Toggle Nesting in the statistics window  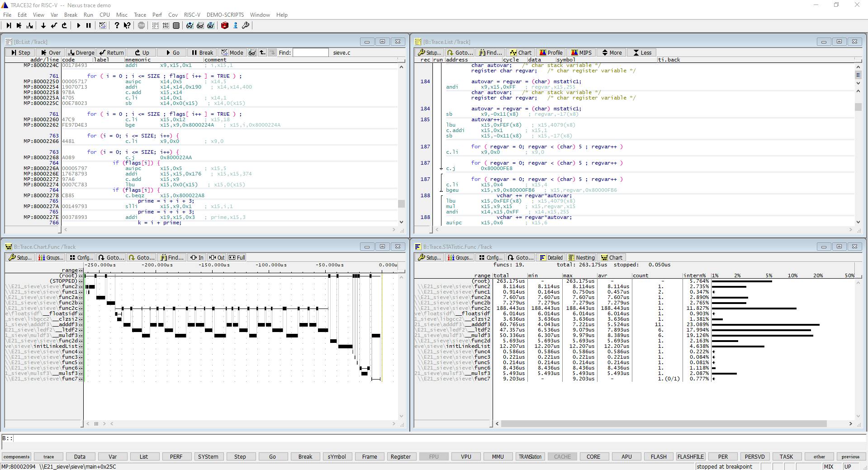[x=581, y=257]
